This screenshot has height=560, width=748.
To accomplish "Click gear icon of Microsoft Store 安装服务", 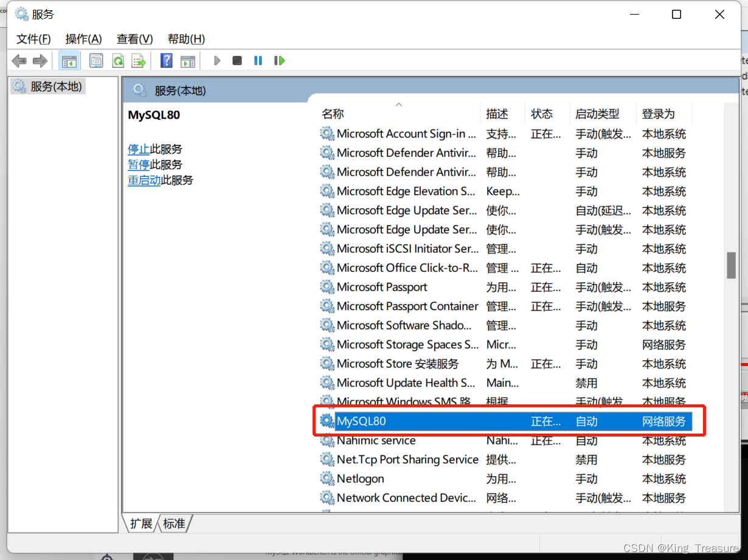I will [x=327, y=364].
